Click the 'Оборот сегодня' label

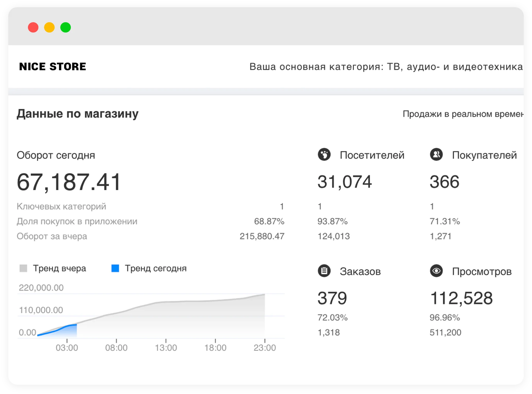(56, 155)
